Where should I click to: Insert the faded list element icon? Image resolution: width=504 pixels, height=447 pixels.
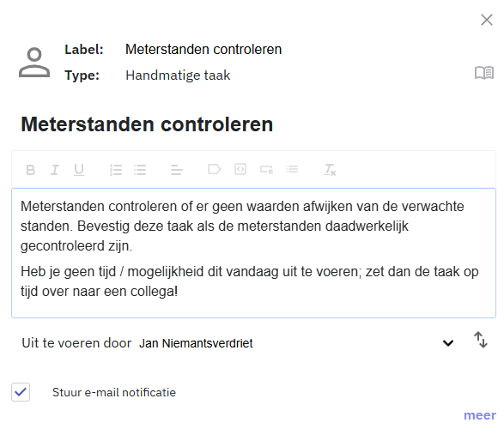coord(292,169)
